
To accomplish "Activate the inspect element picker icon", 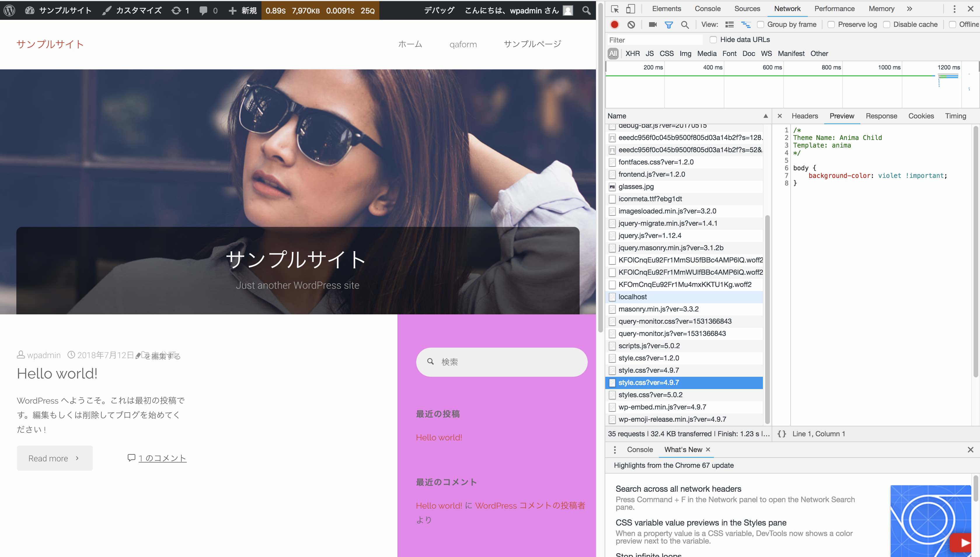I will point(615,9).
